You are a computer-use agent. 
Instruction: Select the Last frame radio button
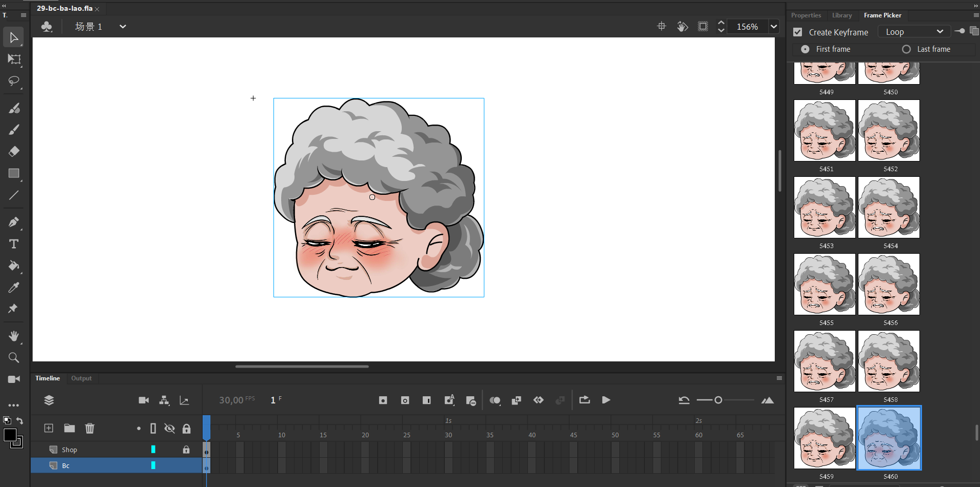click(907, 49)
